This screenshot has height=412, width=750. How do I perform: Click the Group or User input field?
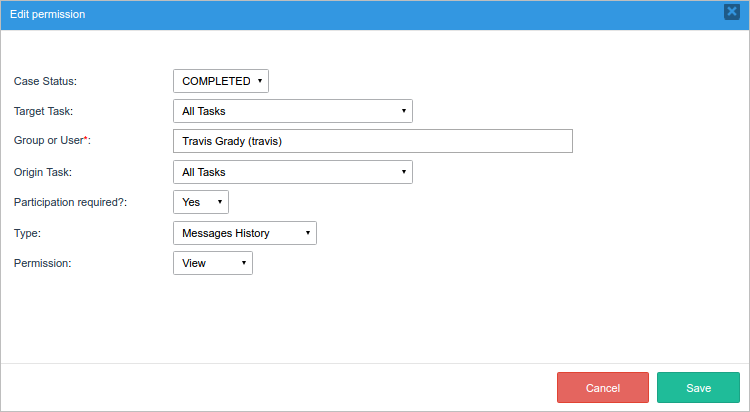click(372, 141)
